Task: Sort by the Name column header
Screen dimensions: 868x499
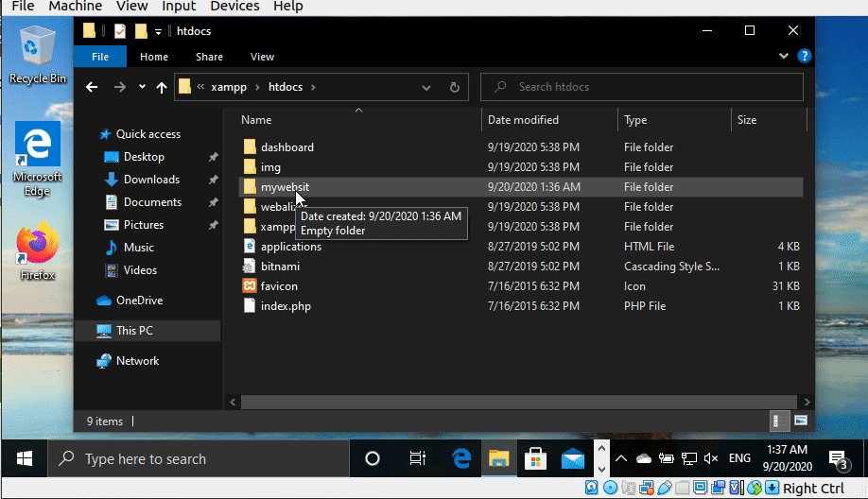Action: coord(255,120)
